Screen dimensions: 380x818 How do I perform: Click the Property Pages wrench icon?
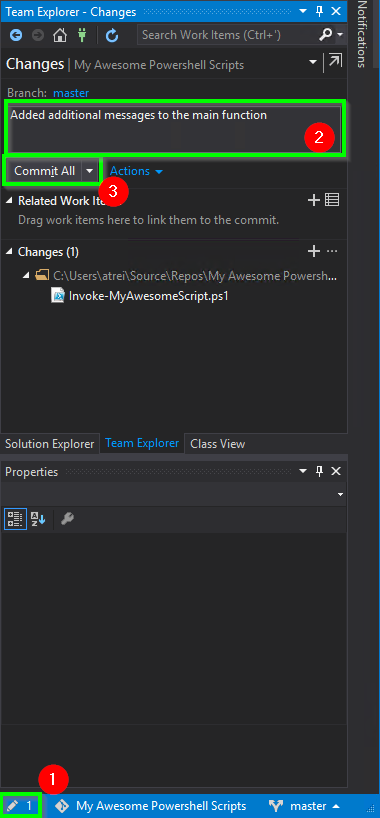click(x=67, y=519)
